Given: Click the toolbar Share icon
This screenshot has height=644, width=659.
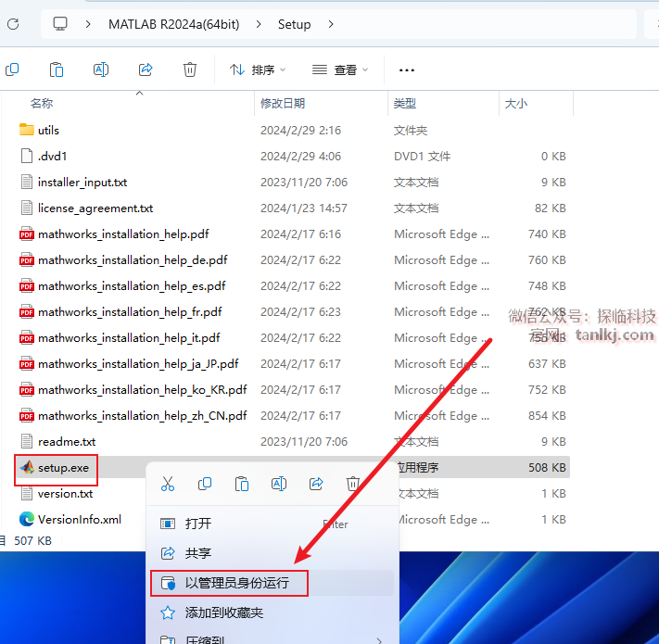Looking at the screenshot, I should [146, 69].
